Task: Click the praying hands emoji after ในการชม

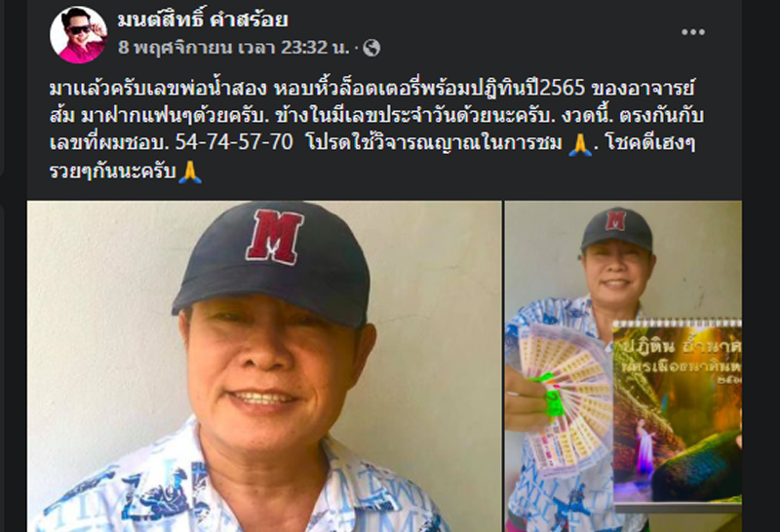Action: 580,144
